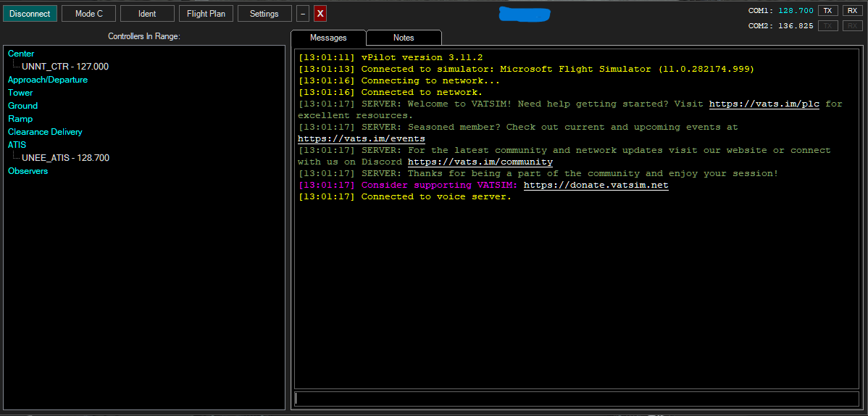Minimize vPilot with the dash button
Viewport: 868px width, 416px height.
coord(303,14)
